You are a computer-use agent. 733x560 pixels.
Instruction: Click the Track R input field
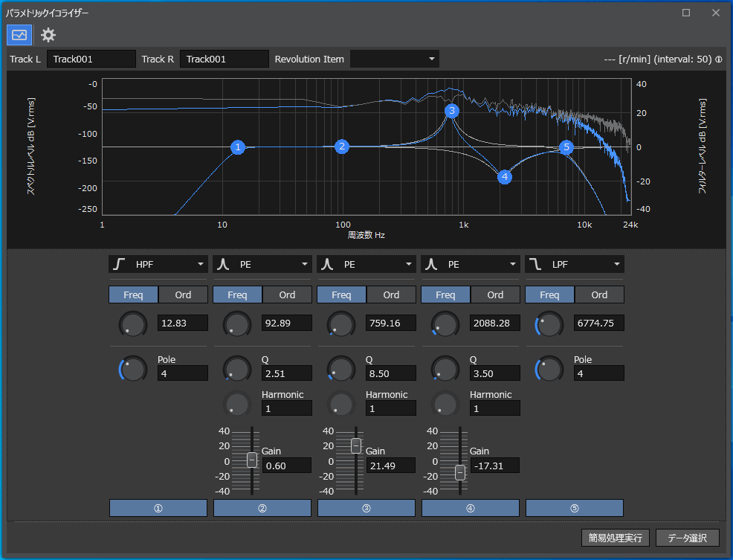(x=225, y=59)
